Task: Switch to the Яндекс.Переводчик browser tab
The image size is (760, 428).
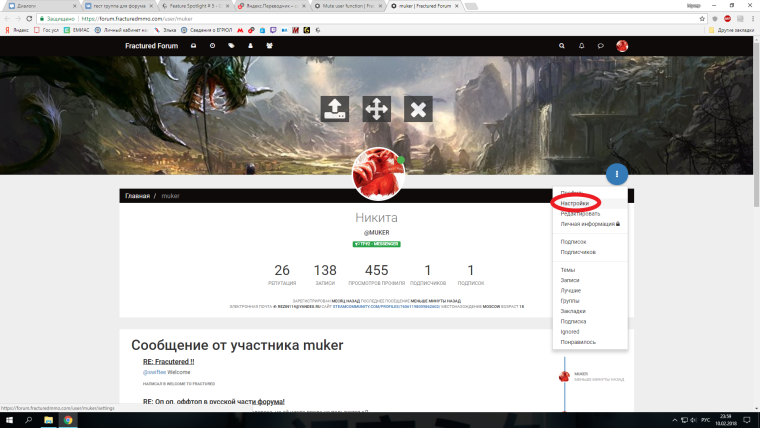Action: [x=272, y=6]
